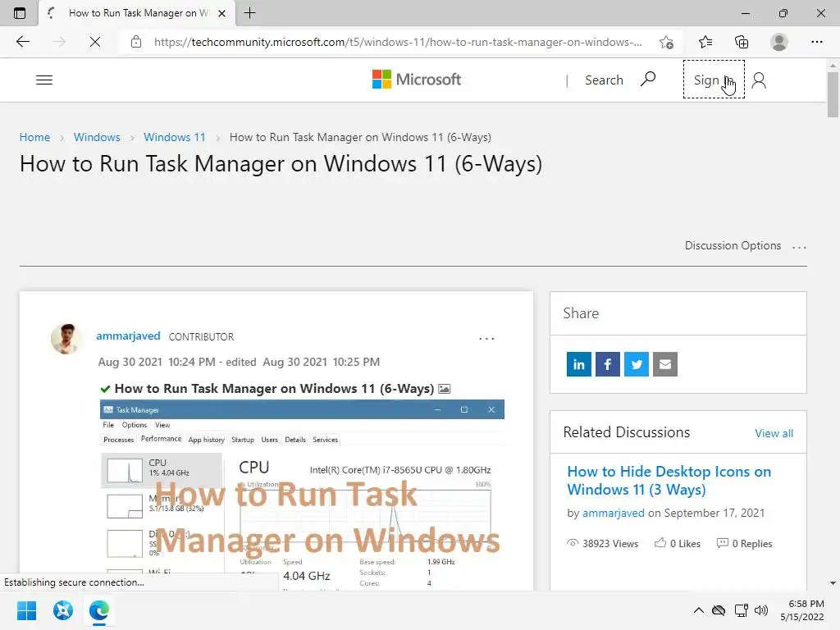Go back to the previous page
Screen dimensions: 840x630
coord(23,42)
